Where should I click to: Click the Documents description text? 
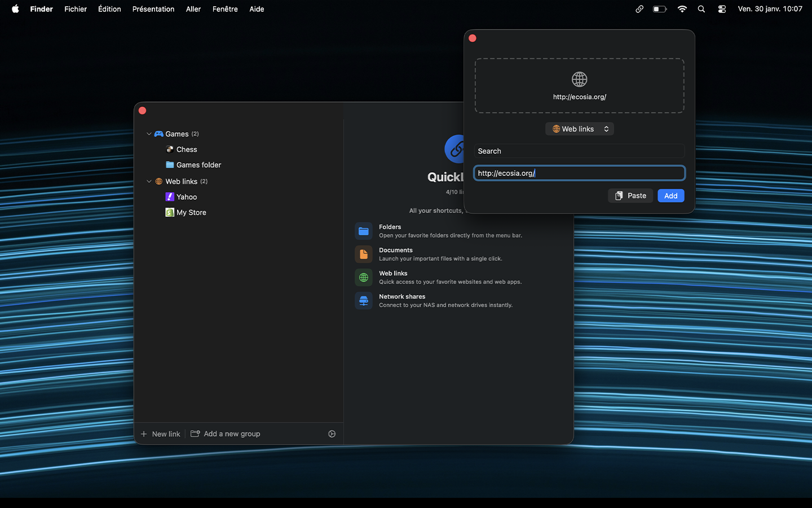[440, 259]
